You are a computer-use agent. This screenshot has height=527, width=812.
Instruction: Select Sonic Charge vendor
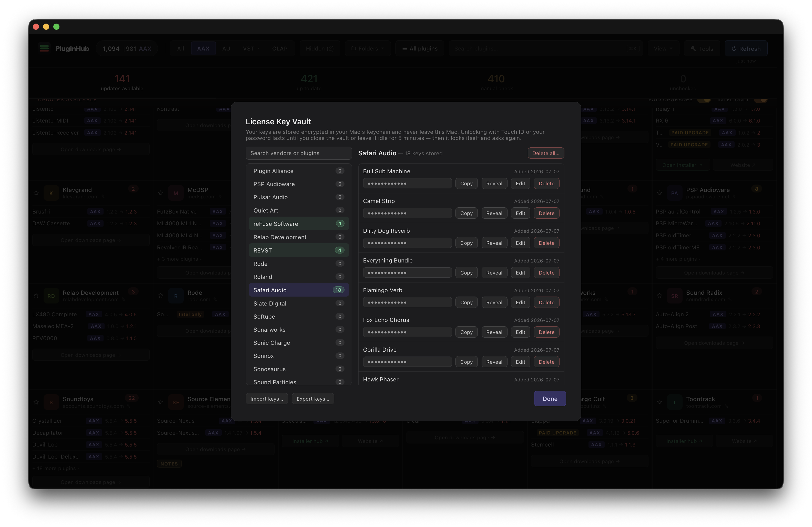click(x=299, y=342)
